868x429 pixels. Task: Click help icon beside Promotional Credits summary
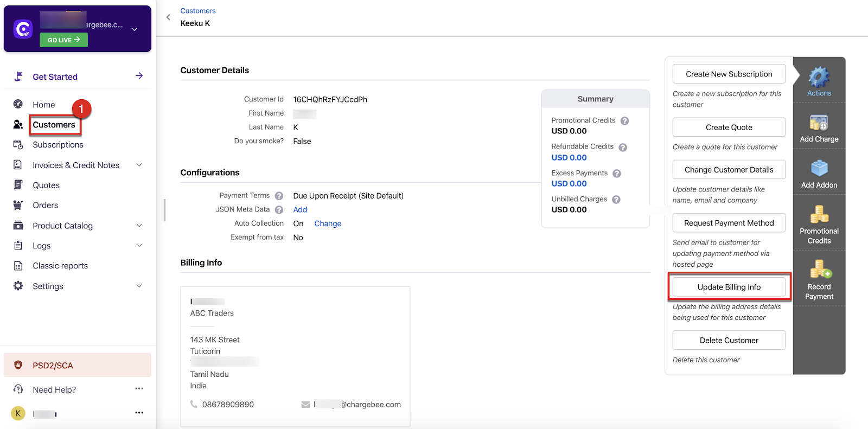tap(625, 121)
